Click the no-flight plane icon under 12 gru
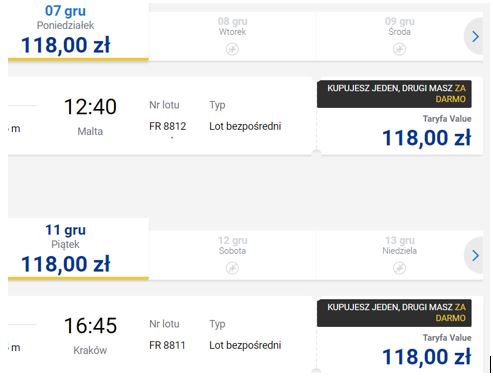Image resolution: width=493 pixels, height=379 pixels. coord(232,268)
